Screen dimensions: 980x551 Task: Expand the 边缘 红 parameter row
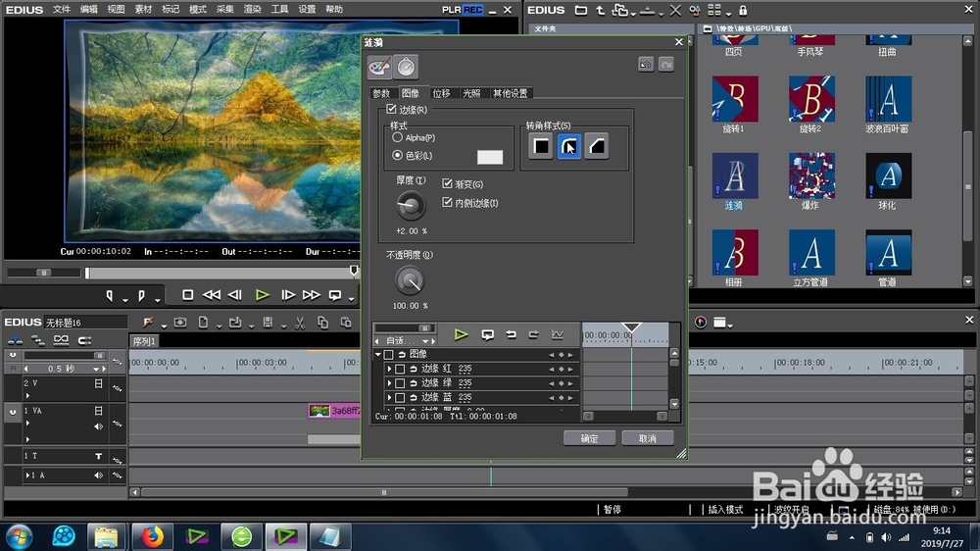(389, 369)
